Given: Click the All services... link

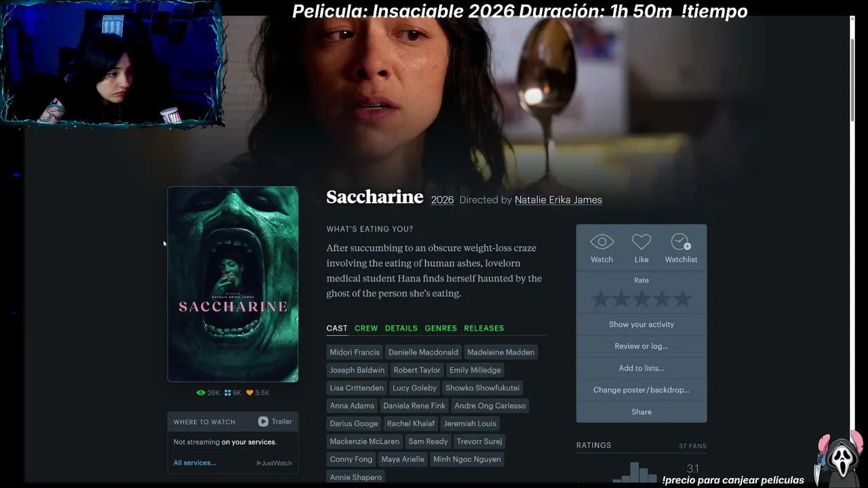Looking at the screenshot, I should pyautogui.click(x=195, y=463).
